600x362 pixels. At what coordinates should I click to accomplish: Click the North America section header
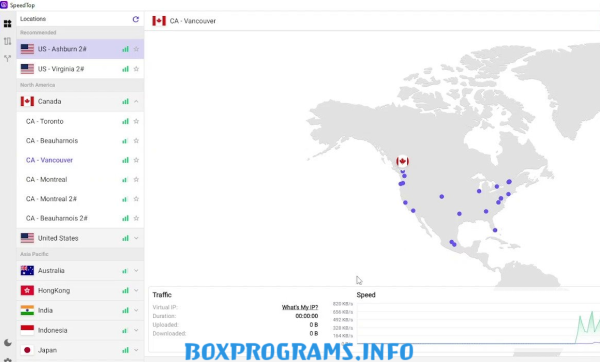coord(38,85)
